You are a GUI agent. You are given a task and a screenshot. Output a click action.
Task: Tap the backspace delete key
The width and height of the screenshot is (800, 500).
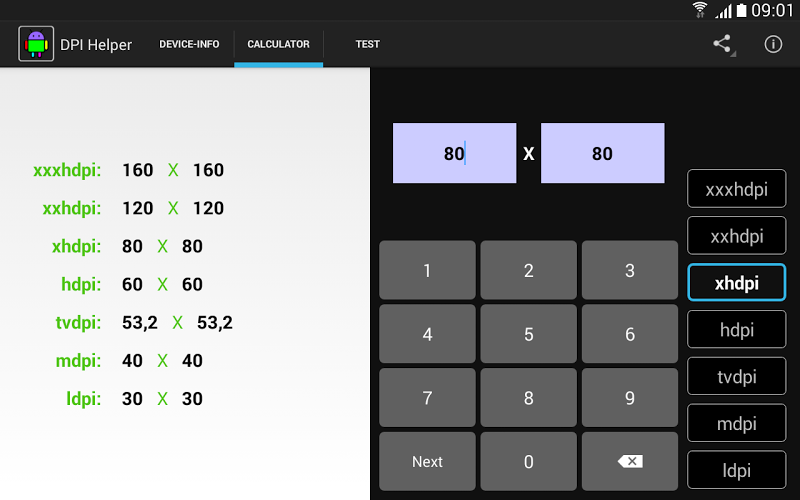click(x=630, y=461)
